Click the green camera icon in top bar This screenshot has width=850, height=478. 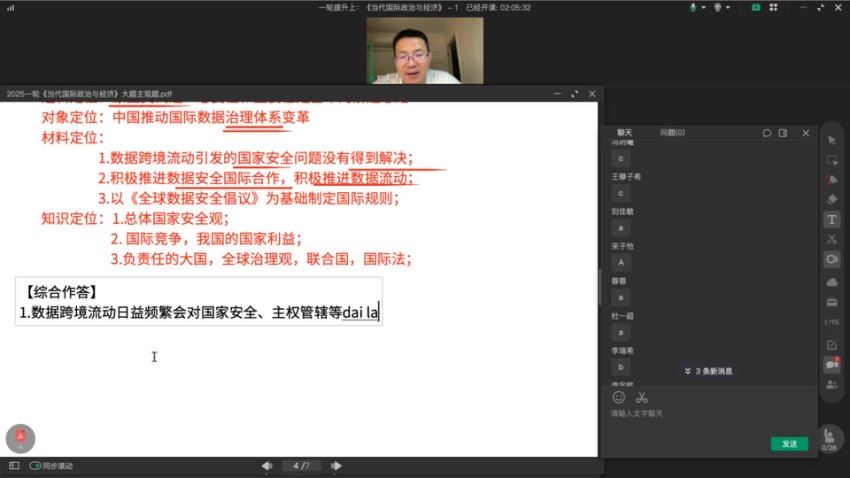[x=756, y=8]
